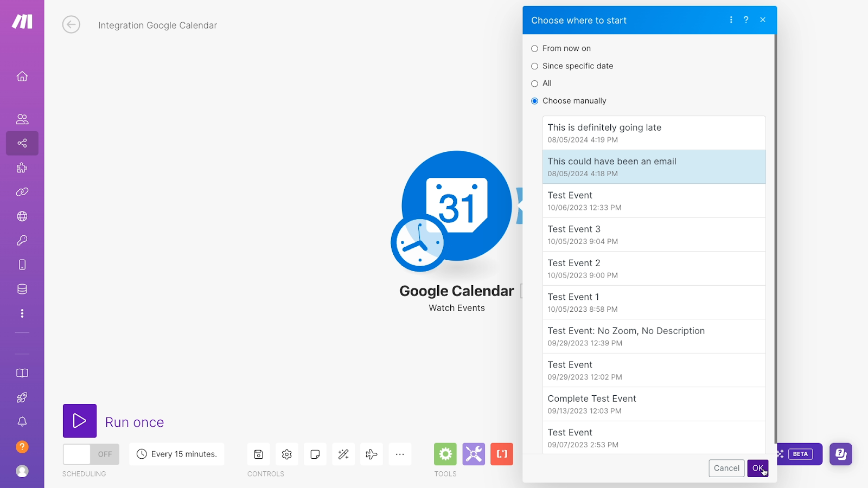Click the Google Calendar module circle
Image resolution: width=868 pixels, height=488 pixels.
click(x=457, y=206)
